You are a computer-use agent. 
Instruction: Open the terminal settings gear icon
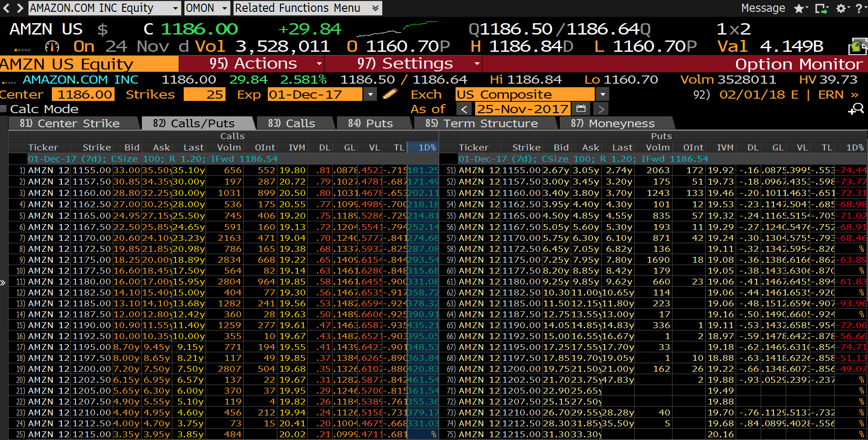point(841,8)
